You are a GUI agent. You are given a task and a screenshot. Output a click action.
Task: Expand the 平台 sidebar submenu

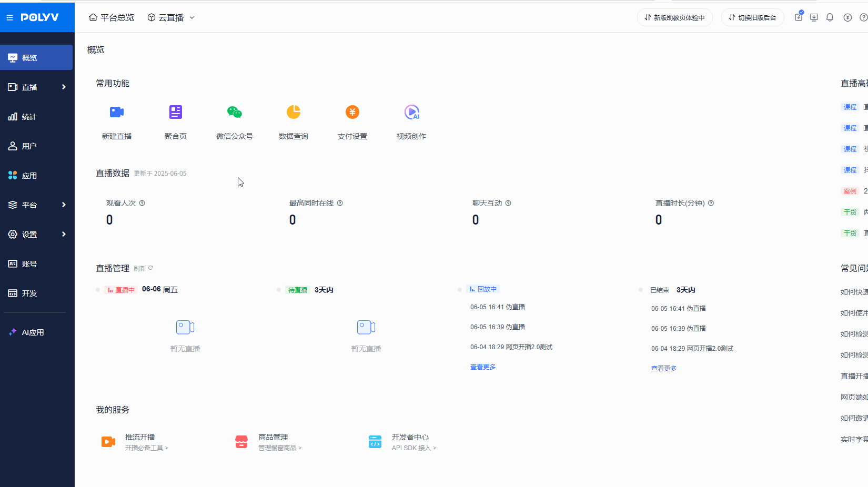[64, 205]
